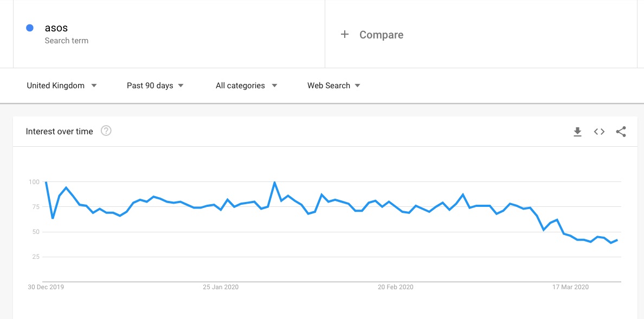The width and height of the screenshot is (644, 319).
Task: Edit the asos search term
Action: 56,28
